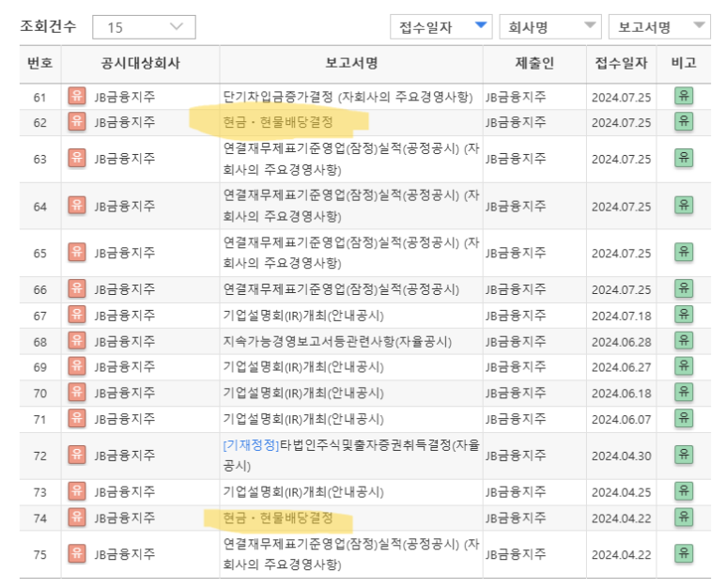Viewport: 726px width, 588px height.
Task: Click red 유 icon in row 65
Action: click(x=77, y=253)
